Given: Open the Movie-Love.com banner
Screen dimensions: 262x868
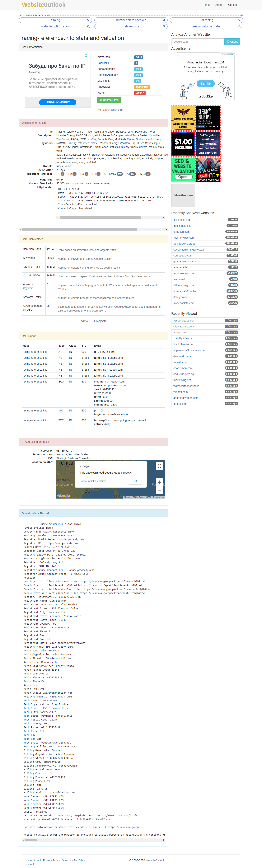Looking at the screenshot, I should click(x=208, y=170).
